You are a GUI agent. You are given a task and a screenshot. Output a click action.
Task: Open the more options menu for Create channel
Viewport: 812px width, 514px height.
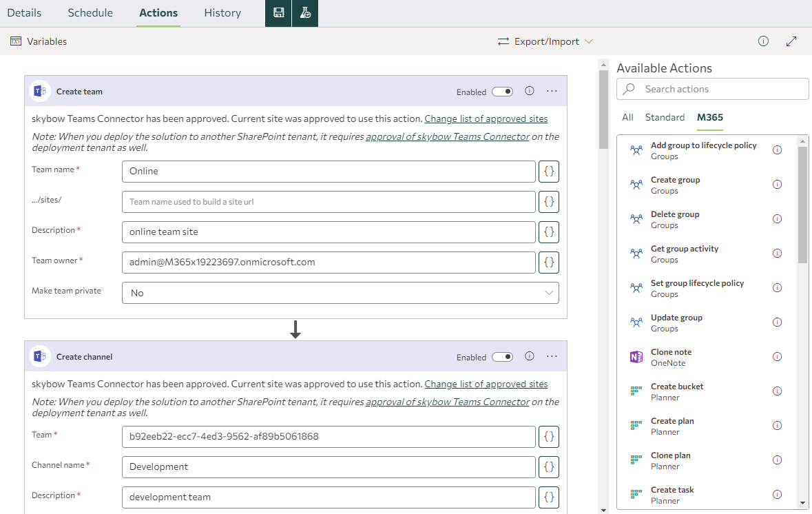pos(552,356)
